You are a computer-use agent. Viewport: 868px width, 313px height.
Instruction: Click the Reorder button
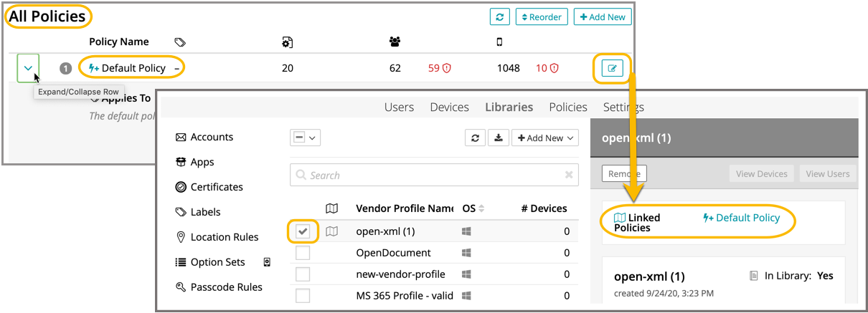(x=542, y=16)
